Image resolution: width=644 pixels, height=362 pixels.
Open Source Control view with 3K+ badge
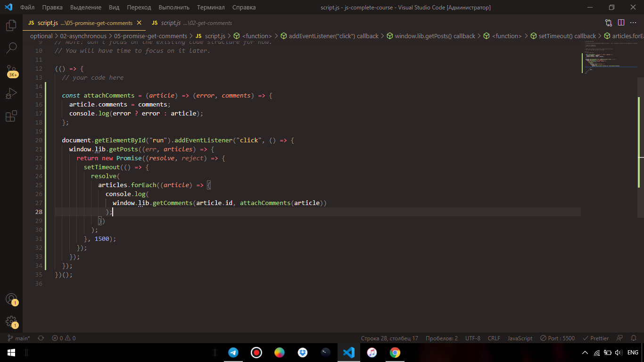pos(11,71)
